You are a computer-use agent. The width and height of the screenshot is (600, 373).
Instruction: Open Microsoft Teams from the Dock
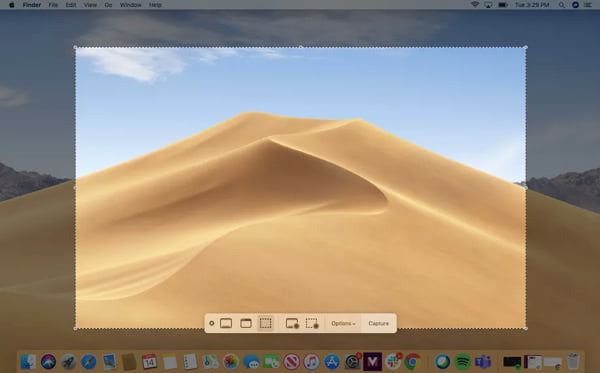click(483, 362)
